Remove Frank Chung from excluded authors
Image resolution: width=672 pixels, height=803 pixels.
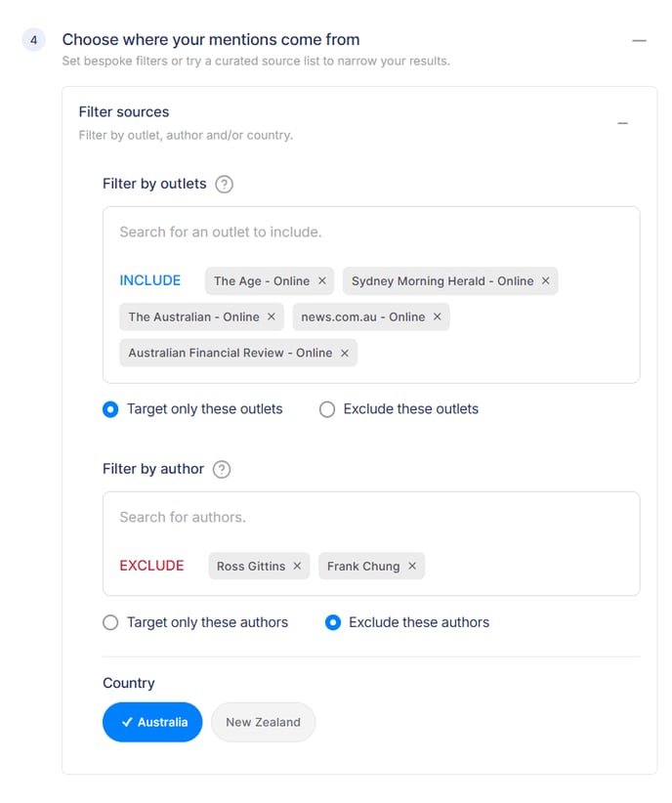coord(411,567)
